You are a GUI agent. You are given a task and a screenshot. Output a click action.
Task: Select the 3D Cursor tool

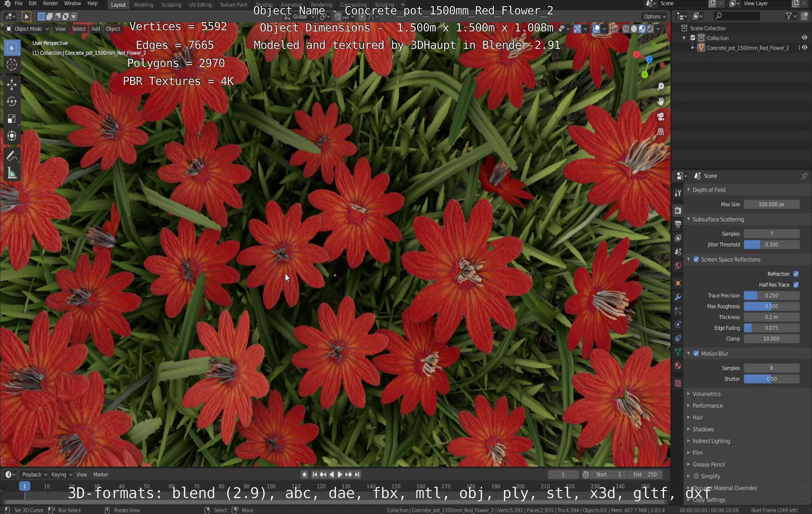(x=12, y=64)
